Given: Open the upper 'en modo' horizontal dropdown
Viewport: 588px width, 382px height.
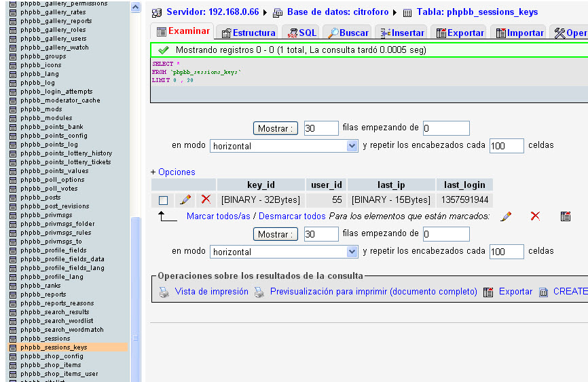Looking at the screenshot, I should [x=284, y=146].
